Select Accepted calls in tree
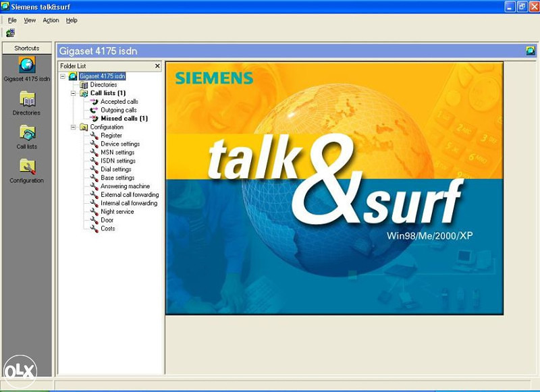Image resolution: width=540 pixels, height=392 pixels. (x=119, y=101)
